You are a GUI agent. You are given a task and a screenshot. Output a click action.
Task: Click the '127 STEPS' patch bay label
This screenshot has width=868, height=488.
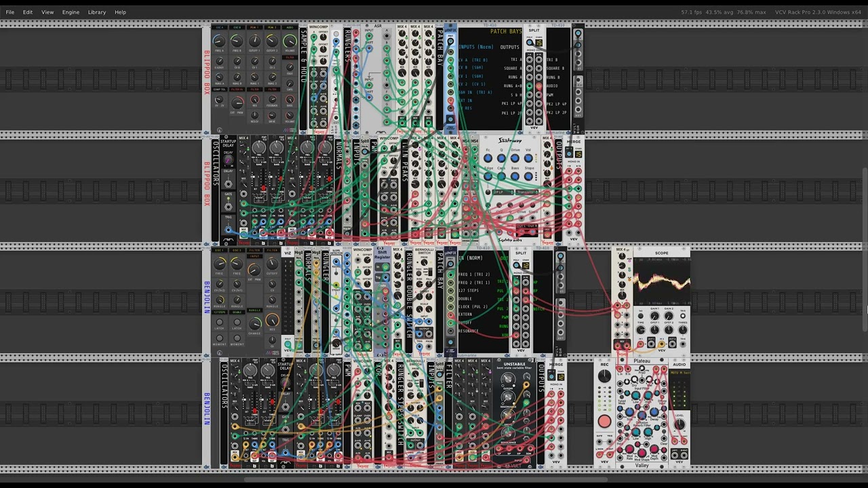pos(469,290)
